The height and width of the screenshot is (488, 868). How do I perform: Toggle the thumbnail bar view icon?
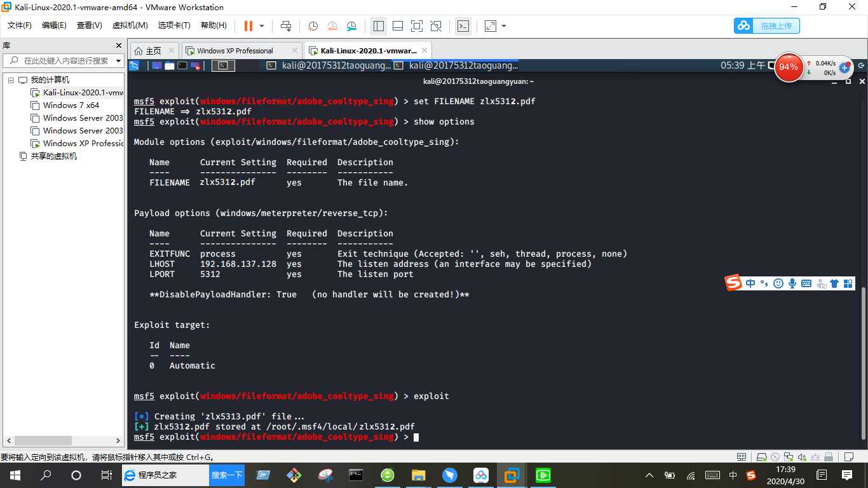pyautogui.click(x=398, y=26)
